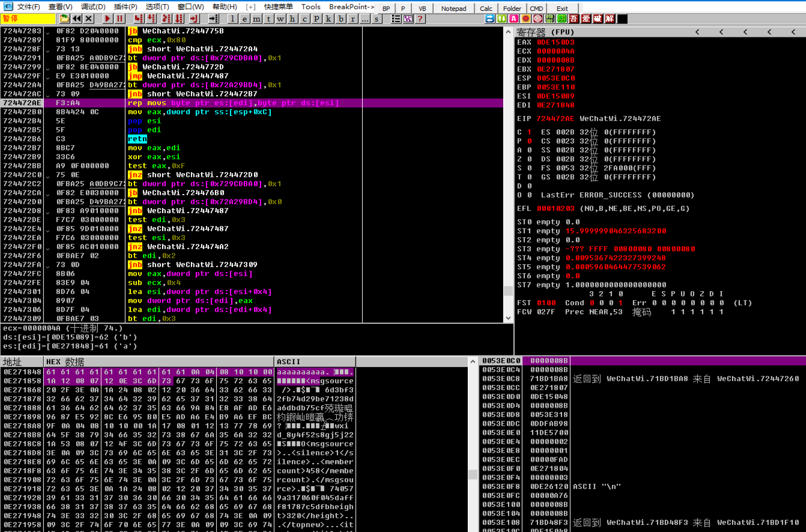Click the green up-down arrows plugin icon
Screen dimensions: 806x532
502,19
